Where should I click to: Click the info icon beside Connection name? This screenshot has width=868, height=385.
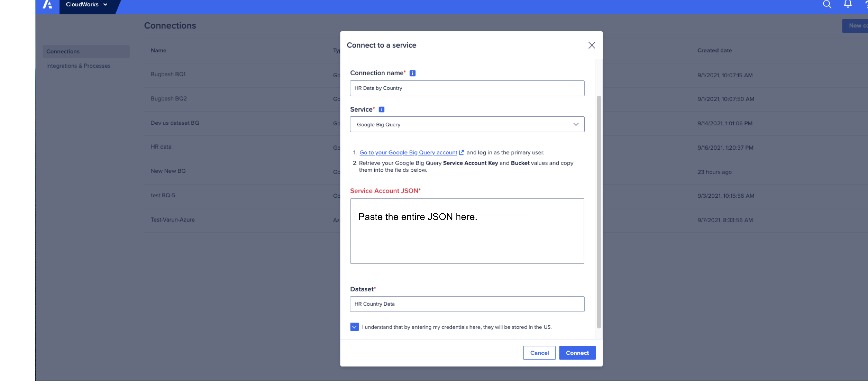[x=412, y=73]
